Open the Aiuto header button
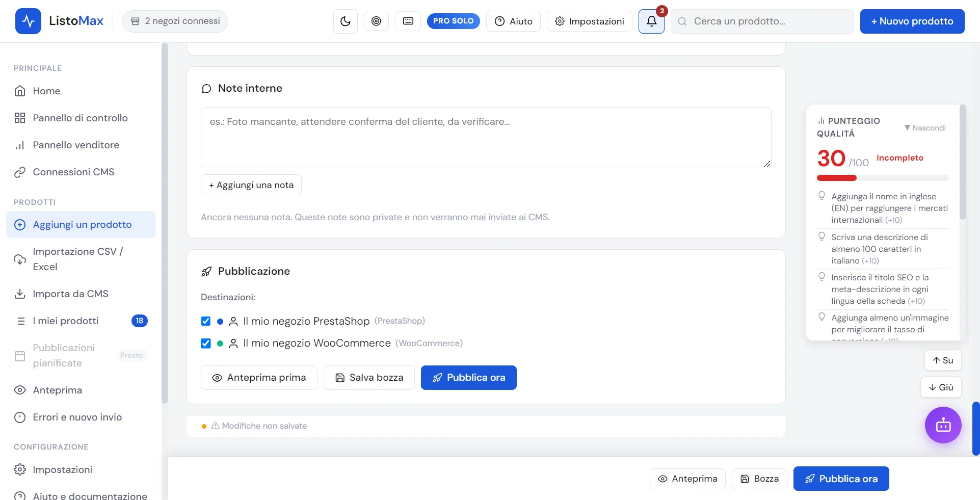This screenshot has width=980, height=500. tap(513, 21)
